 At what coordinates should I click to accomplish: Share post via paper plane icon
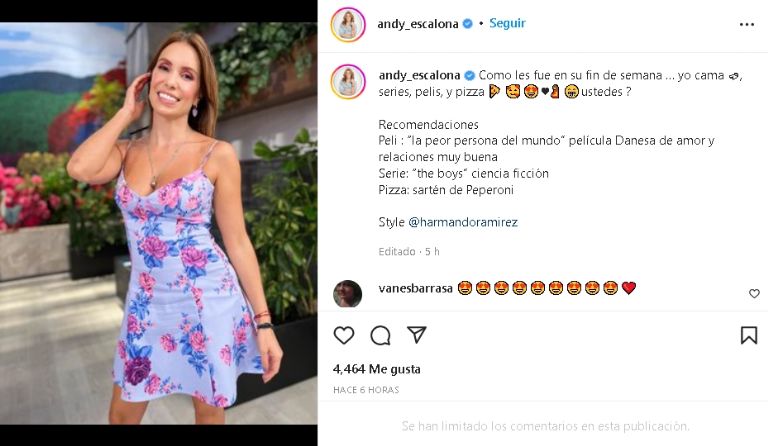417,335
